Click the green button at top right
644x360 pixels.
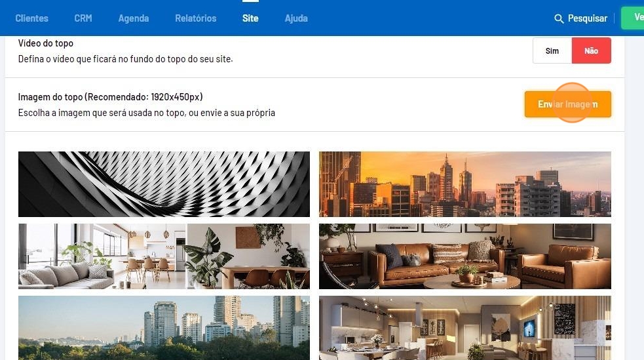[x=632, y=18]
